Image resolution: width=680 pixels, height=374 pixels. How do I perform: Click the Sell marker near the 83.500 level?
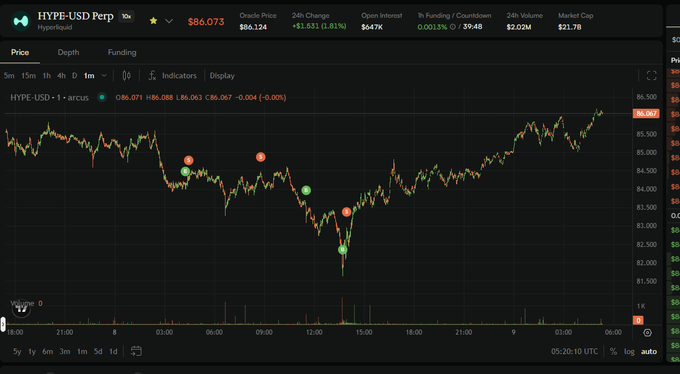[x=346, y=212]
